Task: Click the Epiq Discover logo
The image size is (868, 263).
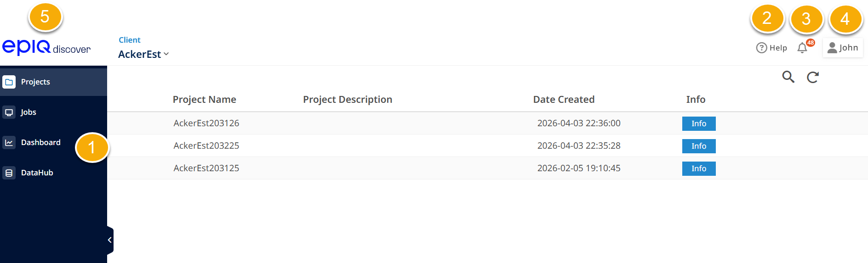Action: pyautogui.click(x=46, y=47)
